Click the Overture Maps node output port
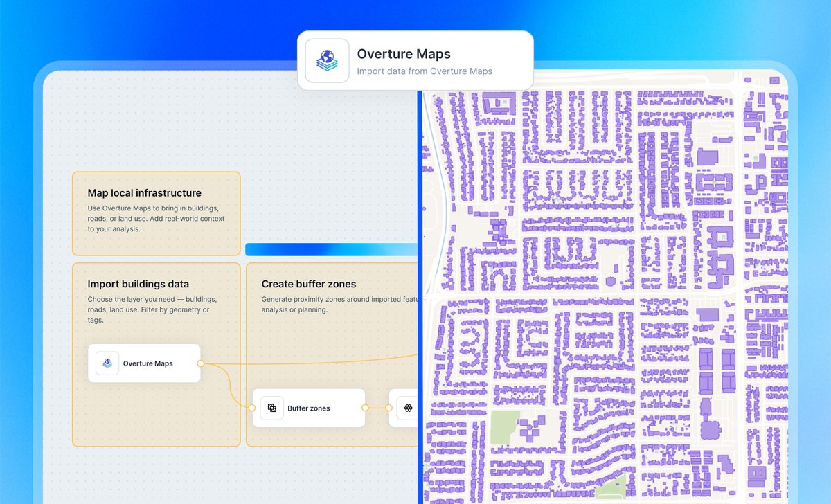This screenshot has width=831, height=504. pos(200,363)
